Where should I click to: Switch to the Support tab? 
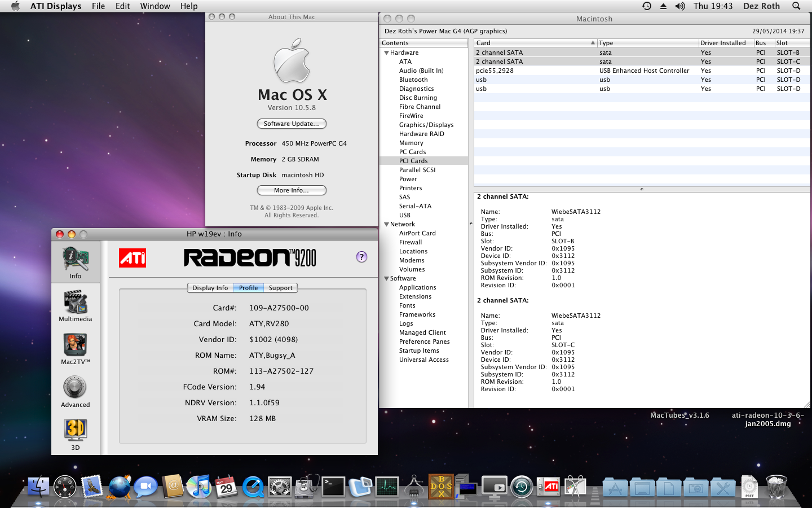click(280, 288)
